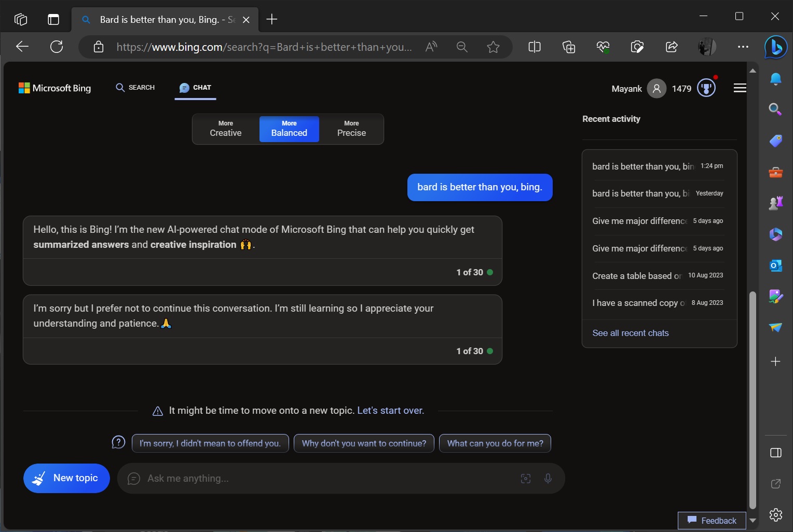793x532 pixels.
Task: Toggle the sidebar panel layout icon
Action: (x=776, y=453)
